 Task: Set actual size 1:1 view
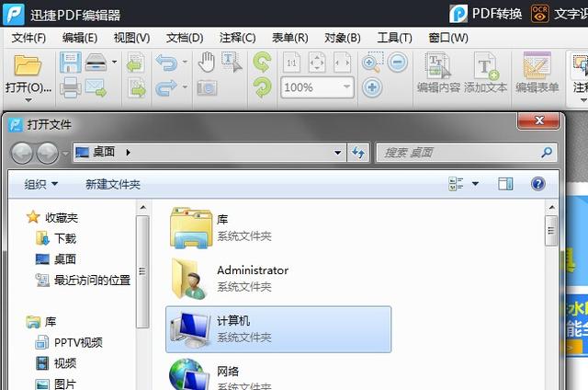click(291, 63)
